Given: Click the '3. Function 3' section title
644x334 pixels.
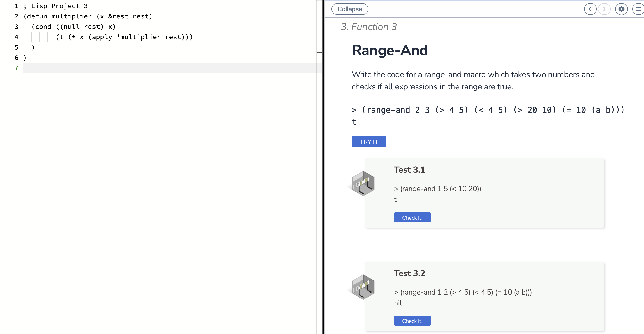Looking at the screenshot, I should 369,27.
